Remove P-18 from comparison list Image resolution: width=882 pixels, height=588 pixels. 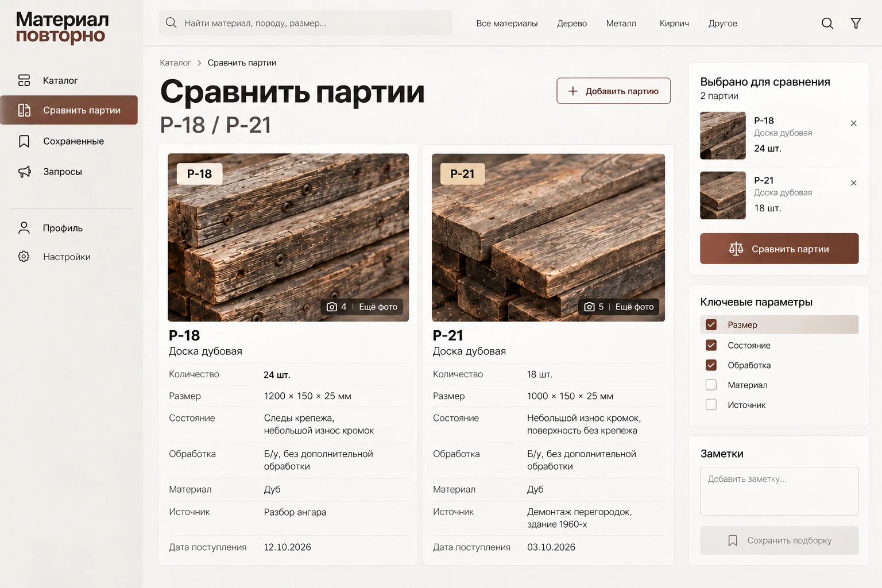click(853, 123)
